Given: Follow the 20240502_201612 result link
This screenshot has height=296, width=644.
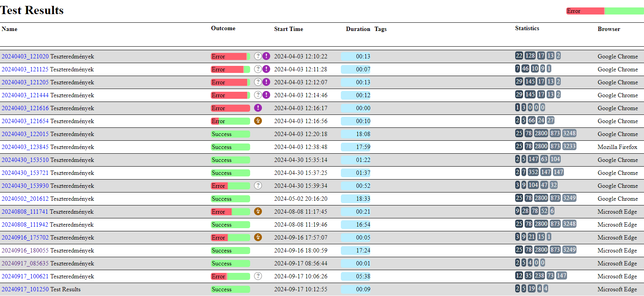Looking at the screenshot, I should click(x=25, y=199).
